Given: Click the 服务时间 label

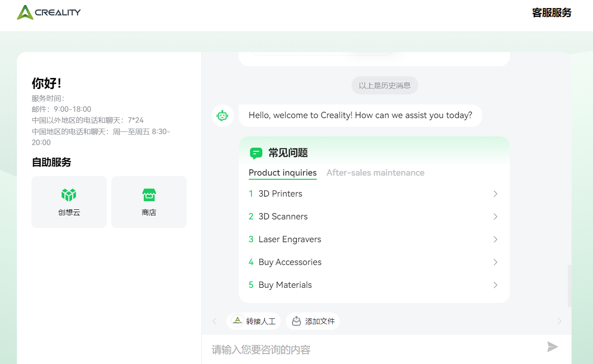Looking at the screenshot, I should pos(48,98).
